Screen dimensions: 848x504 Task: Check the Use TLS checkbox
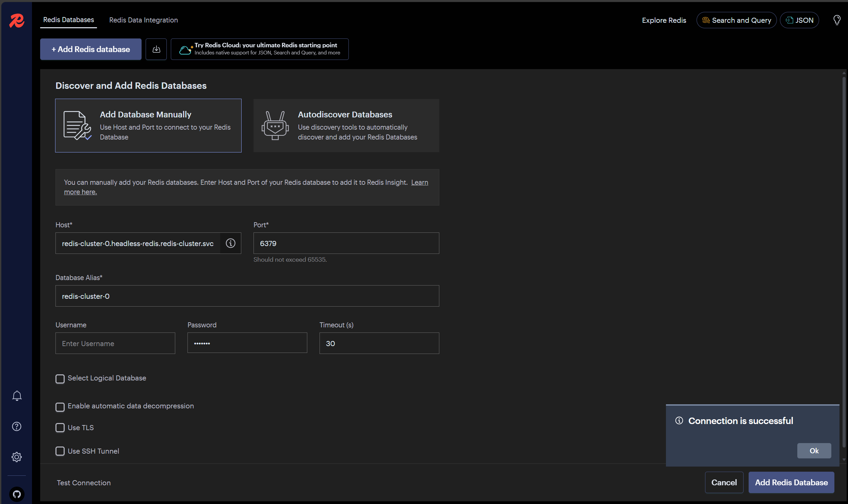60,428
